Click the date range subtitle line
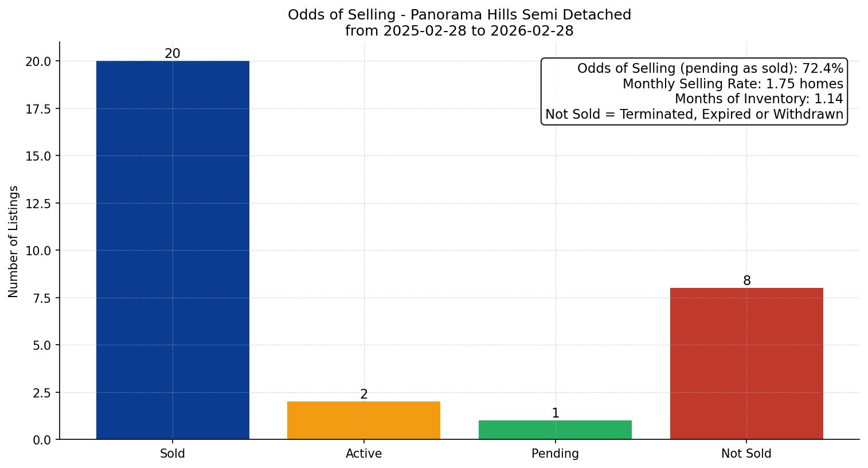Image resolution: width=868 pixels, height=468 pixels. coord(459,31)
